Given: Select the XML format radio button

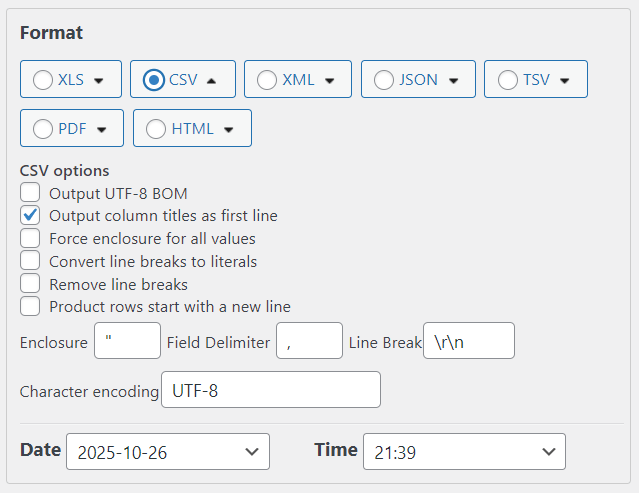Looking at the screenshot, I should tap(268, 80).
